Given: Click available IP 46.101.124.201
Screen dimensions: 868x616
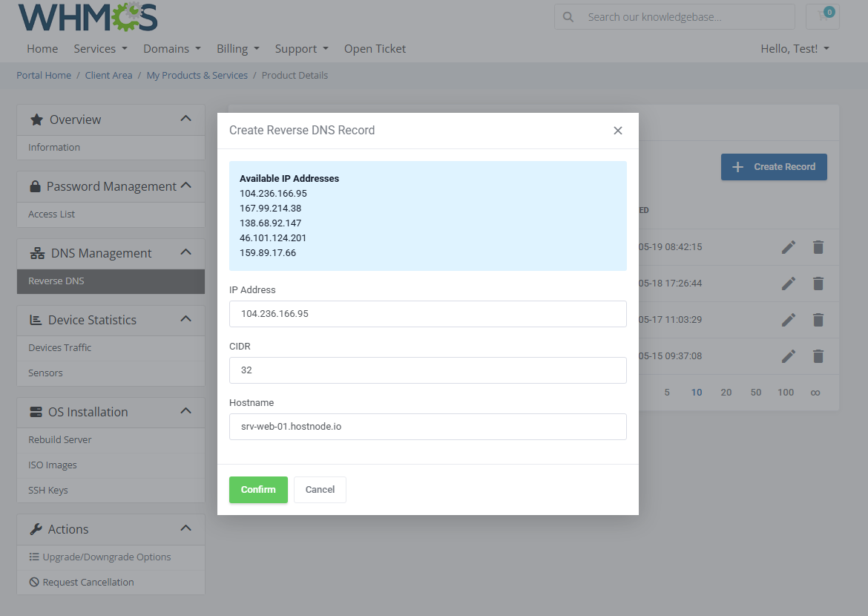Looking at the screenshot, I should [273, 238].
